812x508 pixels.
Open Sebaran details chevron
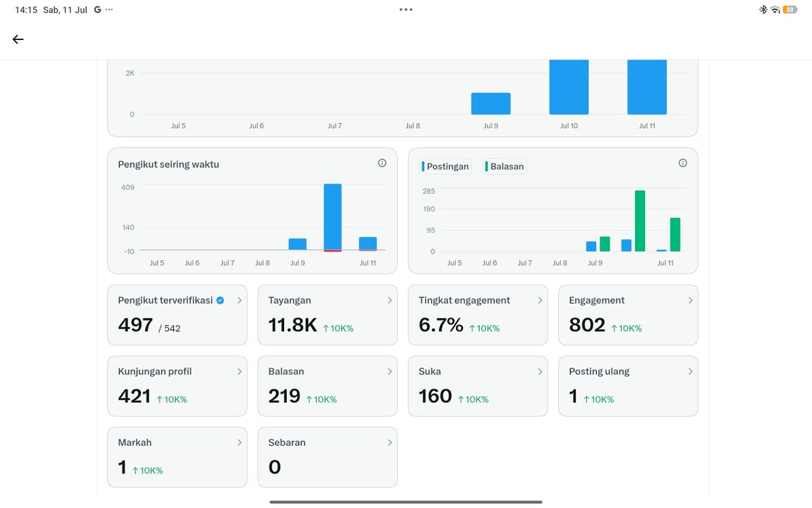click(x=390, y=442)
